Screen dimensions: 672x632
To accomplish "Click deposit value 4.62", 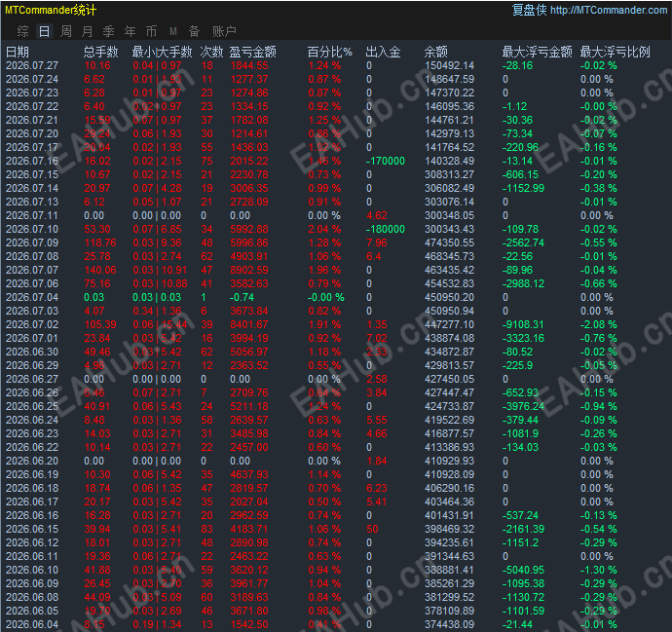I will point(377,215).
